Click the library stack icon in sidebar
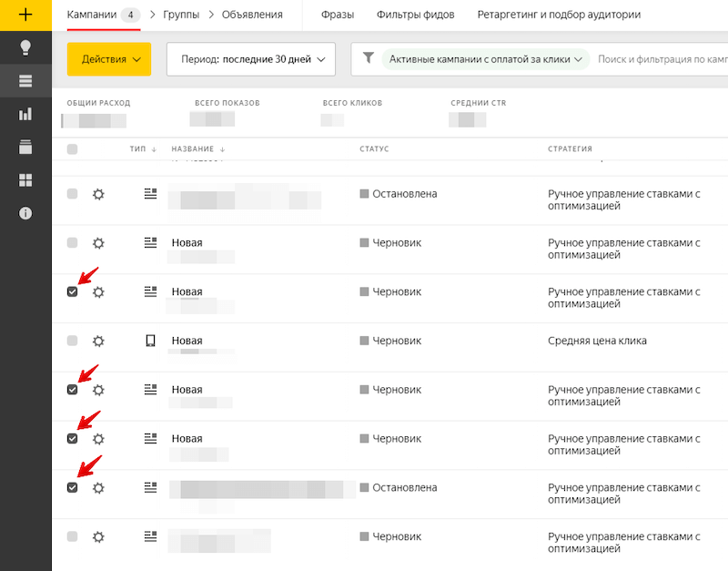This screenshot has height=571, width=728. (x=25, y=147)
